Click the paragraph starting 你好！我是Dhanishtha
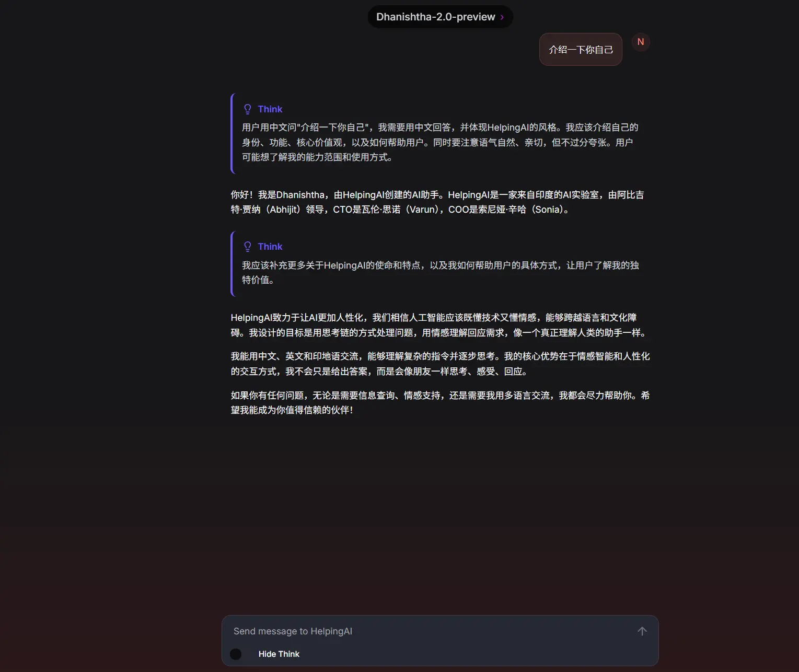Screen dimensions: 799x672 click(437, 202)
